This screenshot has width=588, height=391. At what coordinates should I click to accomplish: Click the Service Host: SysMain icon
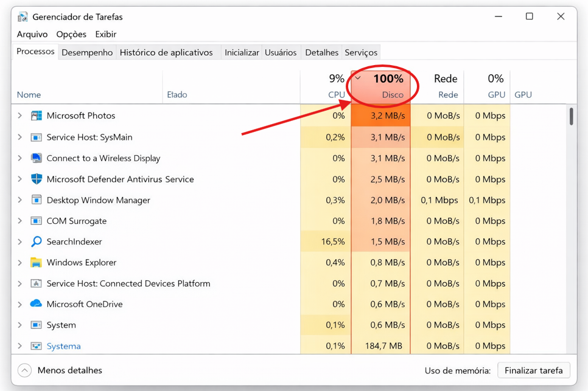(x=36, y=137)
